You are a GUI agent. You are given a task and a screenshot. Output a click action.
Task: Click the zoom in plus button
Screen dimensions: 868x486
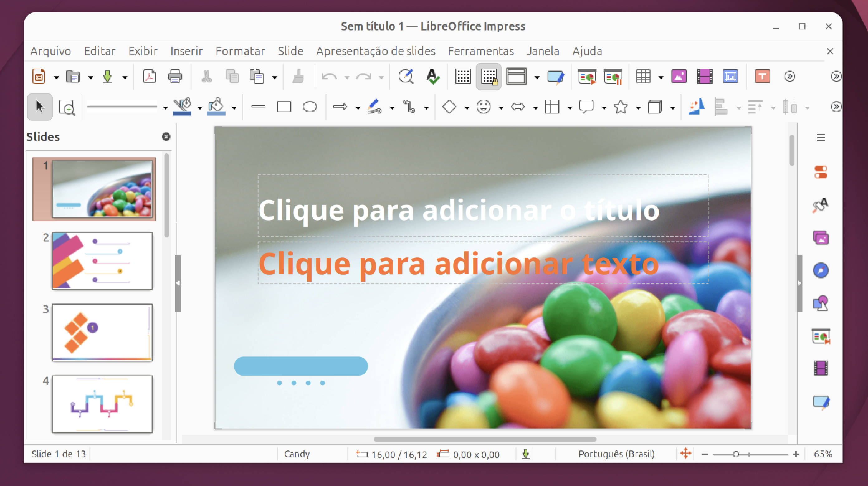[x=796, y=454]
